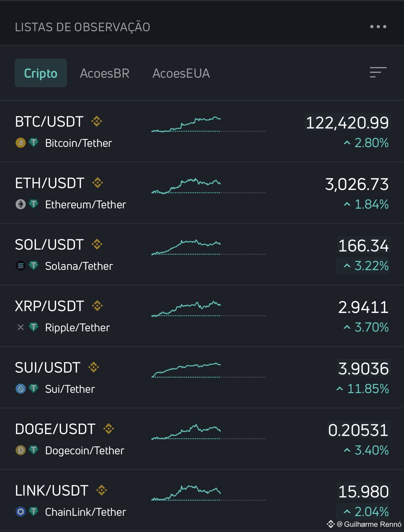Screen dimensions: 404x532
Task: Click the SOL/USDT sparkline chart
Action: pos(208,247)
